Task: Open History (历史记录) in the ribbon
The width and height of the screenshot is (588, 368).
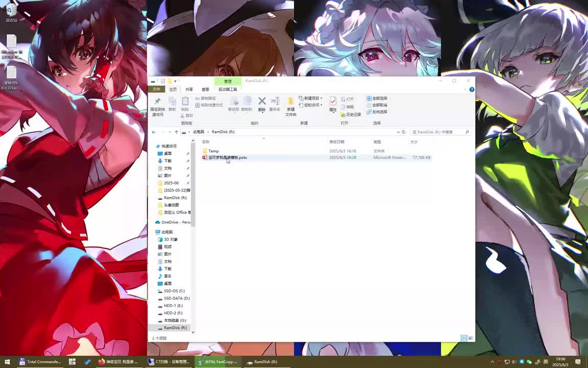Action: 351,114
